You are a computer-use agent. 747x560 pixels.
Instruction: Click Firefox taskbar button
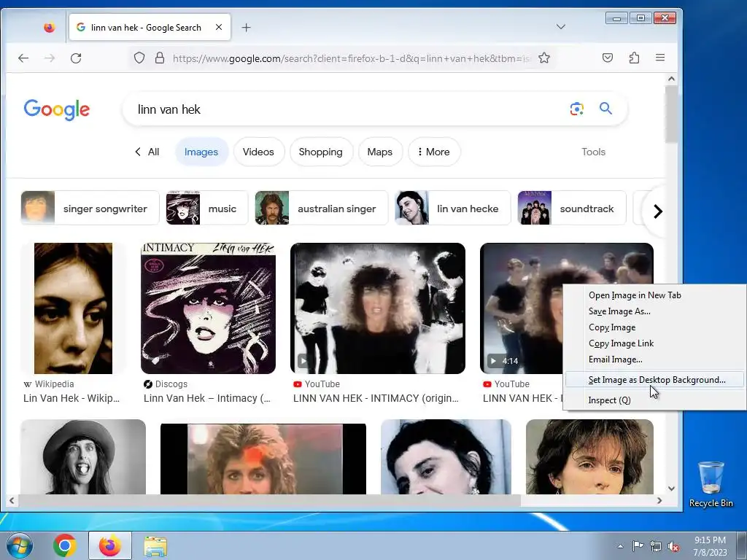coord(109,545)
